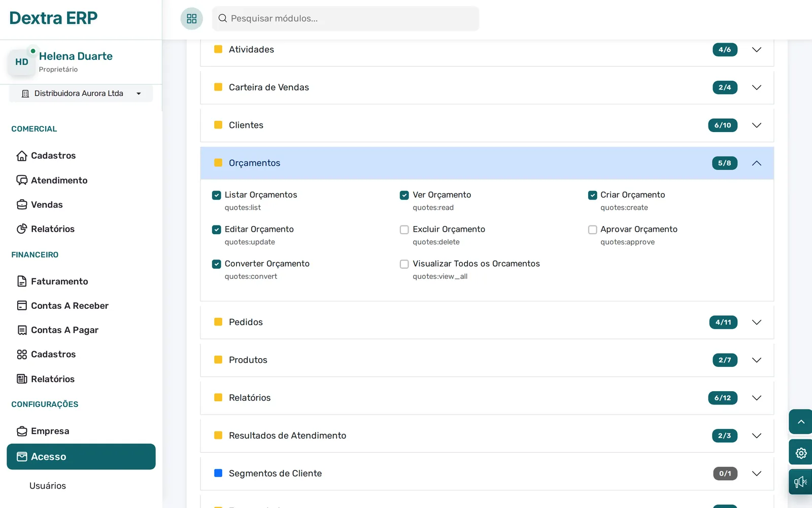812x508 pixels.
Task: Click the Comercial Relatórios pie chart icon
Action: (22, 229)
